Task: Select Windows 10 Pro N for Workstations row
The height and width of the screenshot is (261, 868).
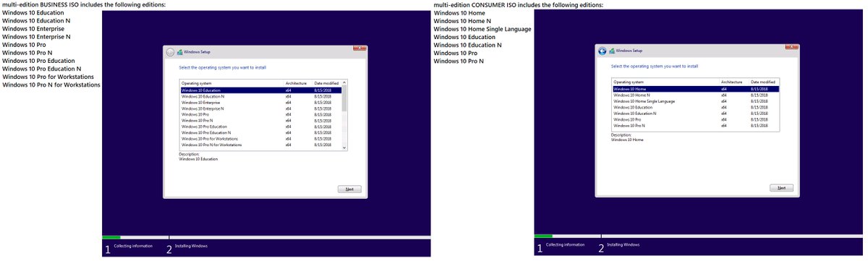Action: point(260,145)
